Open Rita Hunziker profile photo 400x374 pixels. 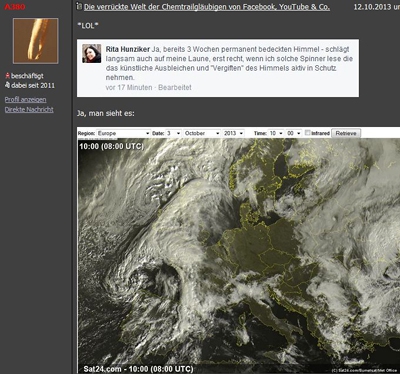click(x=92, y=54)
